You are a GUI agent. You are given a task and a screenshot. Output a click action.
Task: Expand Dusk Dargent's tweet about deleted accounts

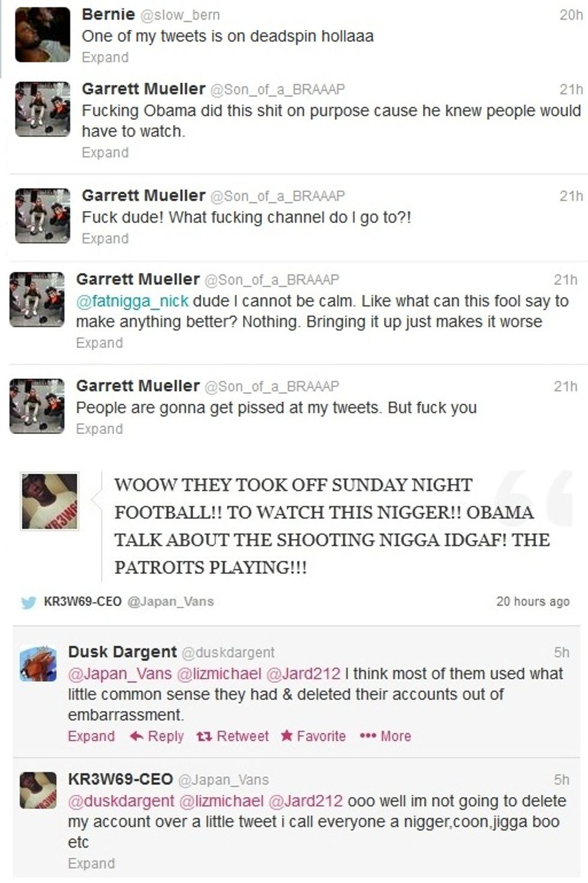pos(91,736)
